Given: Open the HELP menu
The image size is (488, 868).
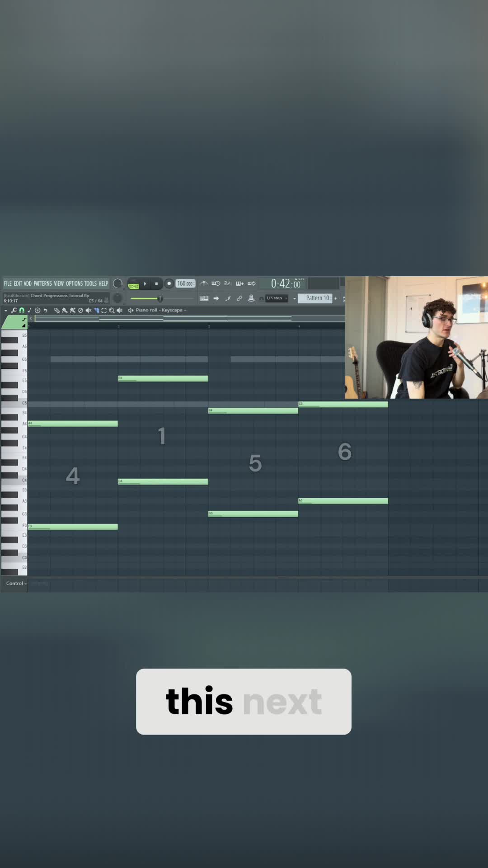Looking at the screenshot, I should tap(103, 283).
